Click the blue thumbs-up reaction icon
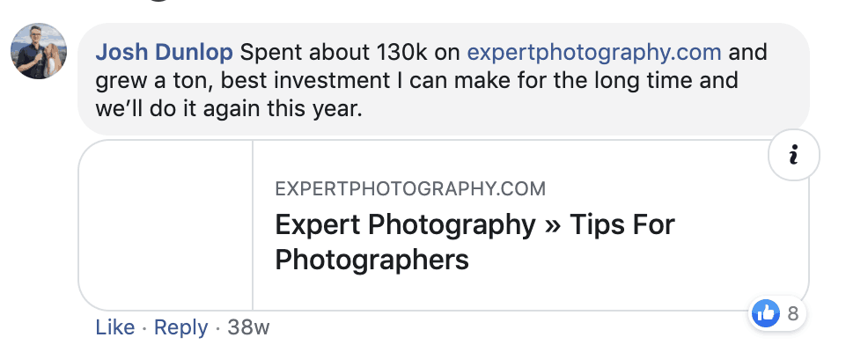 (x=766, y=312)
